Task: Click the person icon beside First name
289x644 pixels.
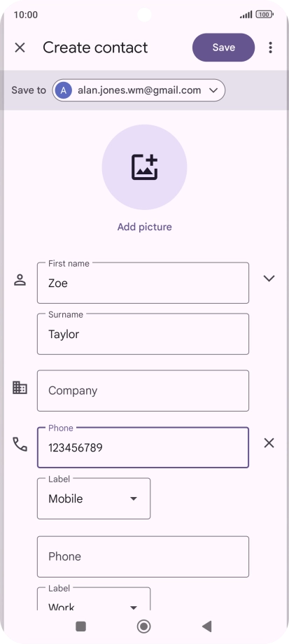Action: (20, 280)
